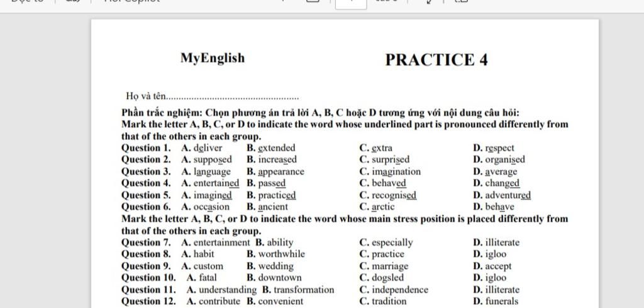Select the 'Phần trắc nghiệm' instruction line
644x308 pixels.
tap(320, 113)
